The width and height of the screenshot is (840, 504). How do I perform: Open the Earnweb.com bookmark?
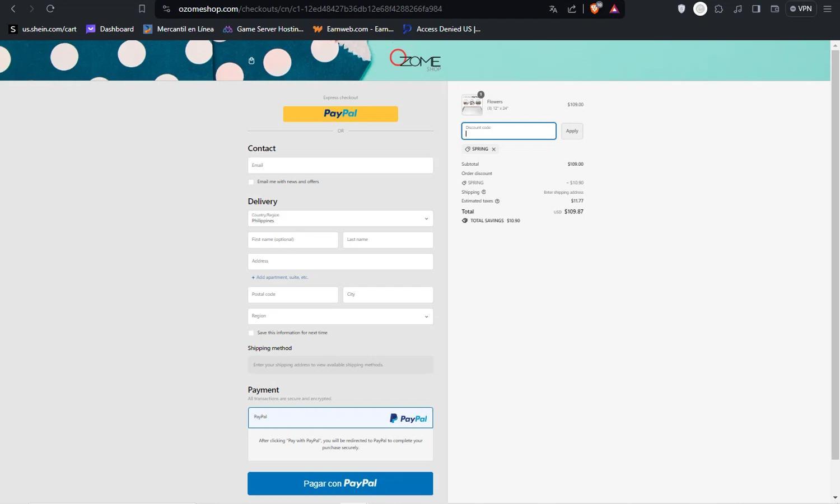pyautogui.click(x=353, y=29)
